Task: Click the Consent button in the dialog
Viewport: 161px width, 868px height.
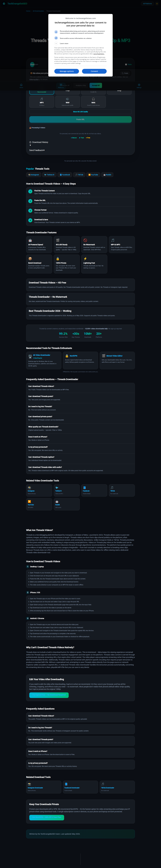Action: 94,71
